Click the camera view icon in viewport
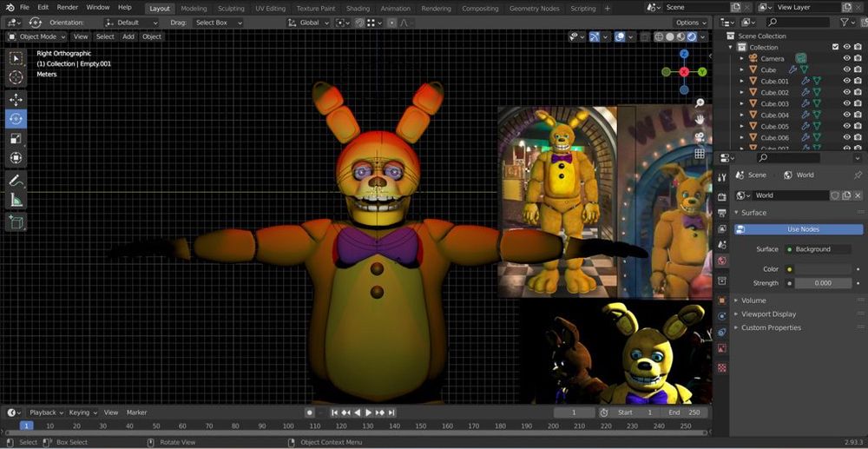868x449 pixels. [700, 136]
